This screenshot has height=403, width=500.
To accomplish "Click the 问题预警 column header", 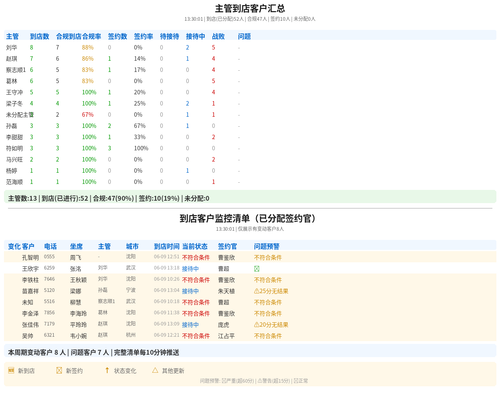I will pyautogui.click(x=267, y=246).
